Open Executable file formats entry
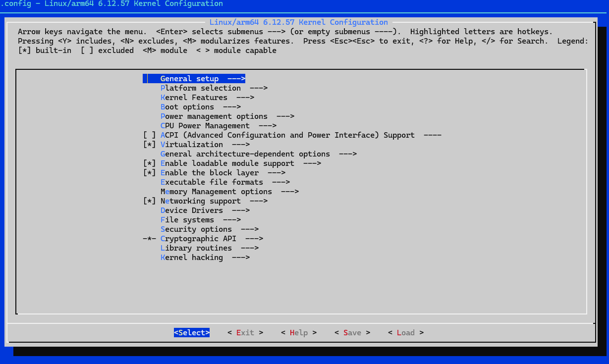 coord(225,182)
